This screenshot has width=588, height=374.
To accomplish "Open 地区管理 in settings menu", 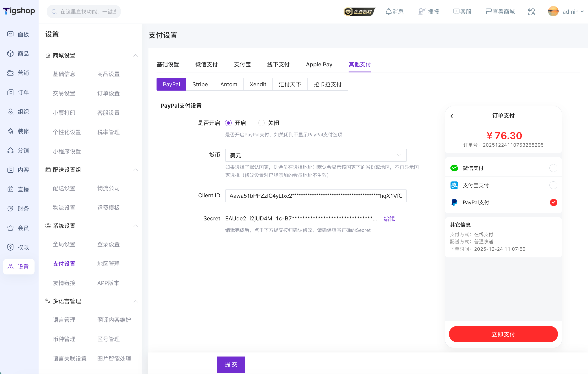I will 108,264.
